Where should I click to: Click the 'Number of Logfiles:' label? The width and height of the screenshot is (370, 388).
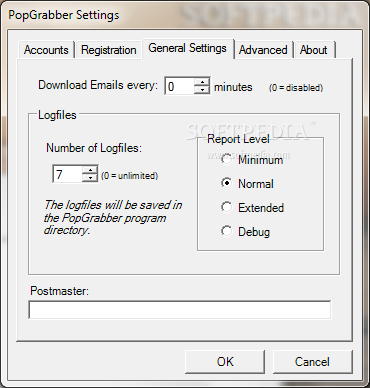point(94,148)
